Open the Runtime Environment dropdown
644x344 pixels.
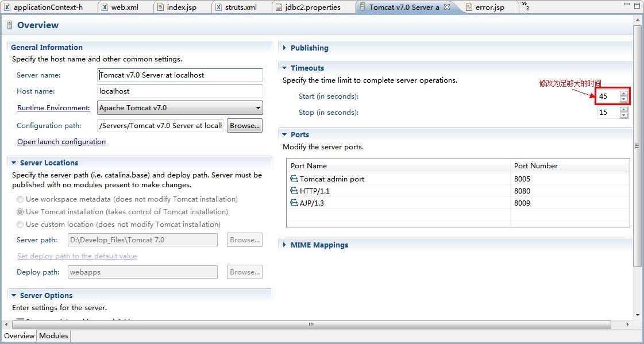pyautogui.click(x=259, y=108)
